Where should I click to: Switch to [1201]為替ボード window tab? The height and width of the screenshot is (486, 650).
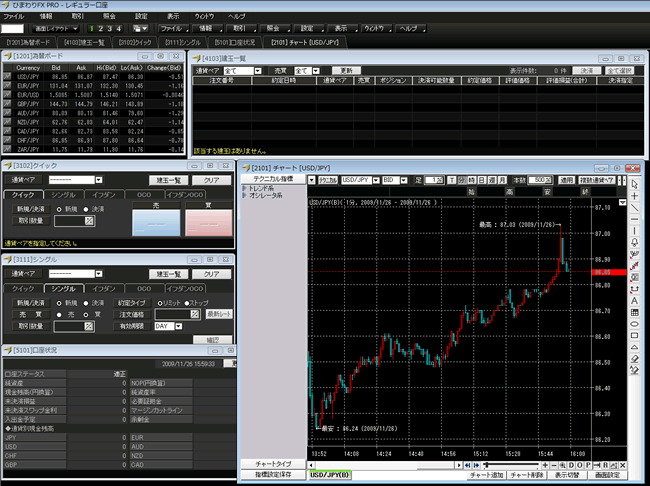point(28,42)
